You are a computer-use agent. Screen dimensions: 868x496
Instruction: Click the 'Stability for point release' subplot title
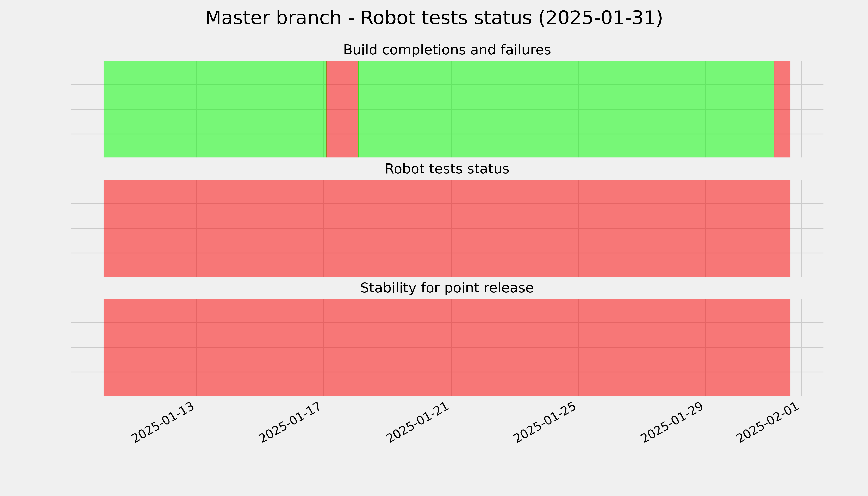pyautogui.click(x=447, y=288)
